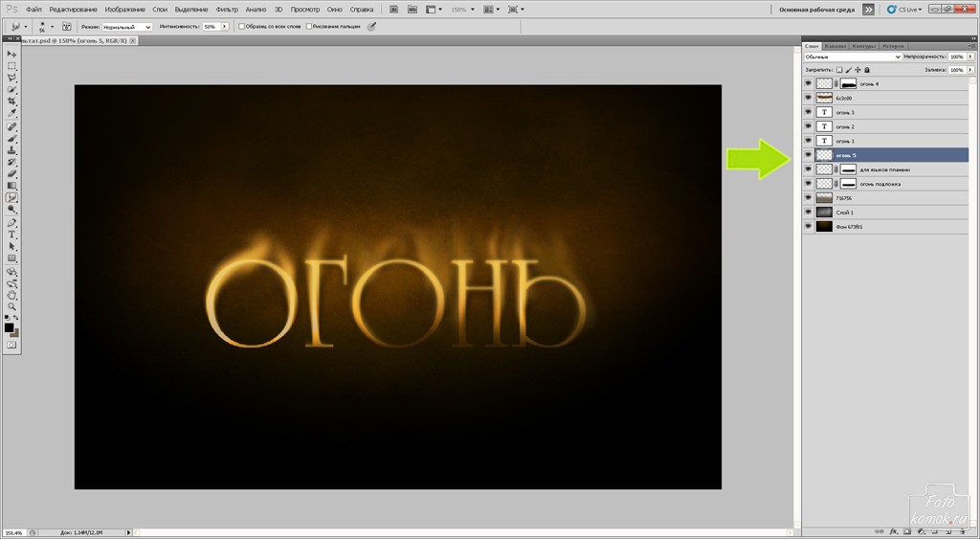980x539 pixels.
Task: Open the 'Редактирование' menu
Action: click(x=73, y=10)
